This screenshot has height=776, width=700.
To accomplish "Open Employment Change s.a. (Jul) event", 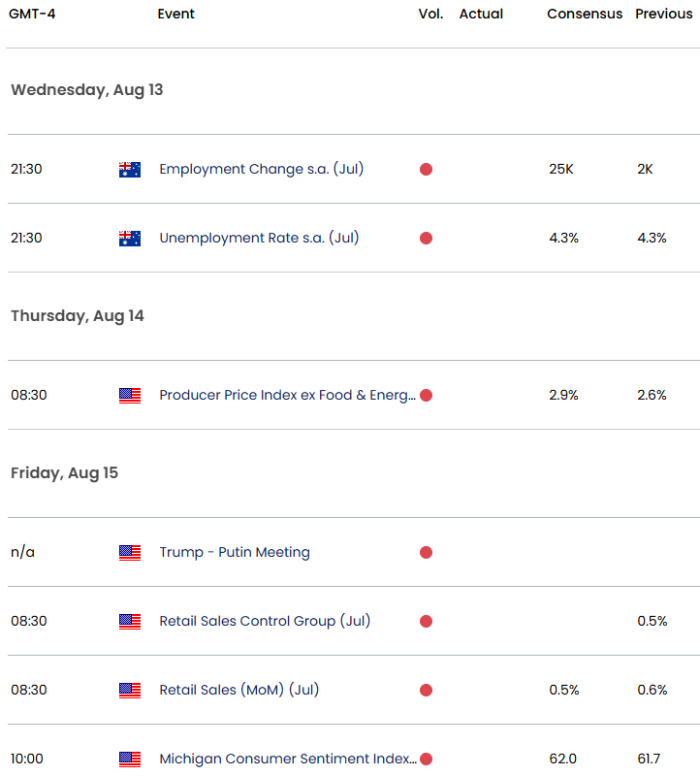I will [x=261, y=169].
